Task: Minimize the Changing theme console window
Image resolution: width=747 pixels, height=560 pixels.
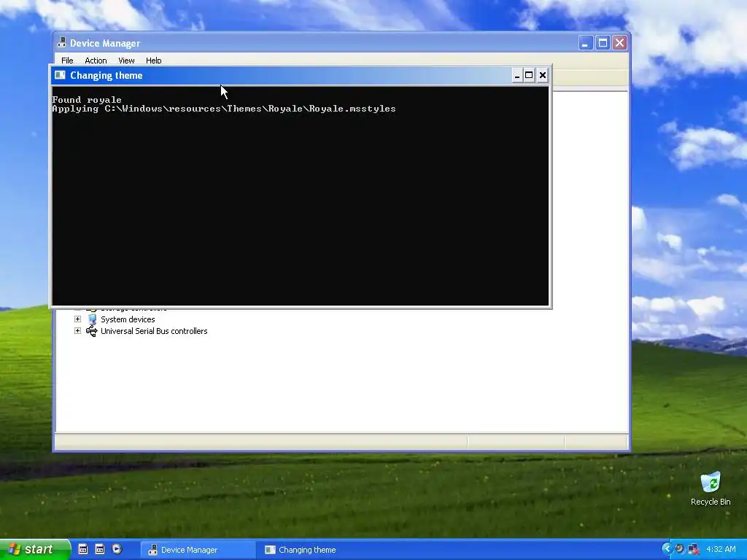Action: [517, 75]
